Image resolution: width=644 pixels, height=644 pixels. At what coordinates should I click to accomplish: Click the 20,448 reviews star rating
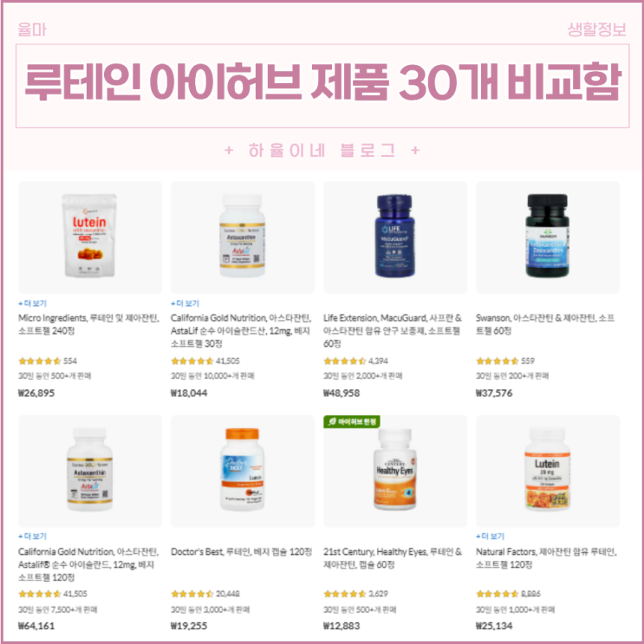[205, 594]
